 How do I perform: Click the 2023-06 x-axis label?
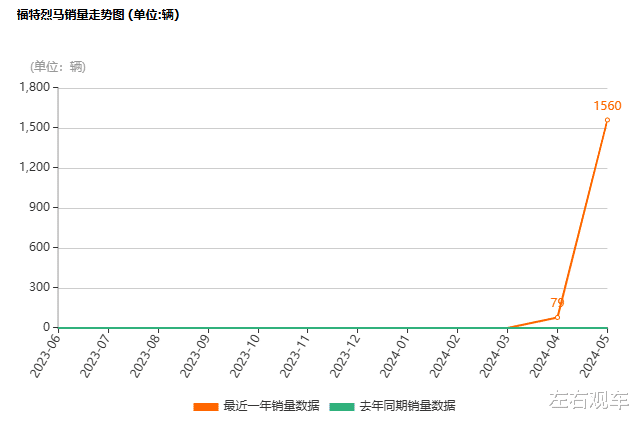point(47,355)
